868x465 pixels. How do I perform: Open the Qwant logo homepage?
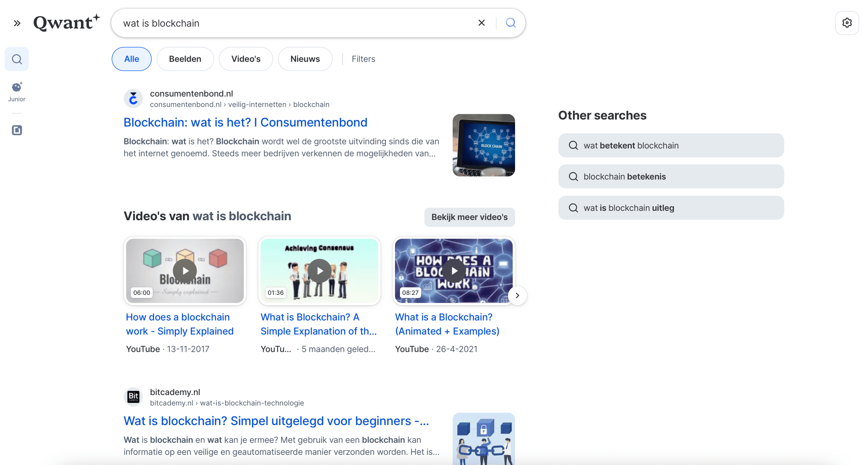(x=67, y=23)
